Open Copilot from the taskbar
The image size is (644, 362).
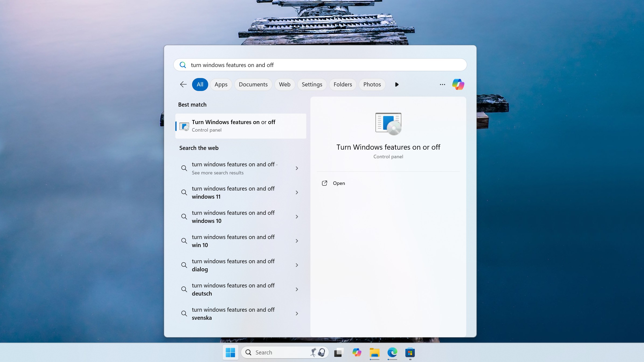coord(356,352)
